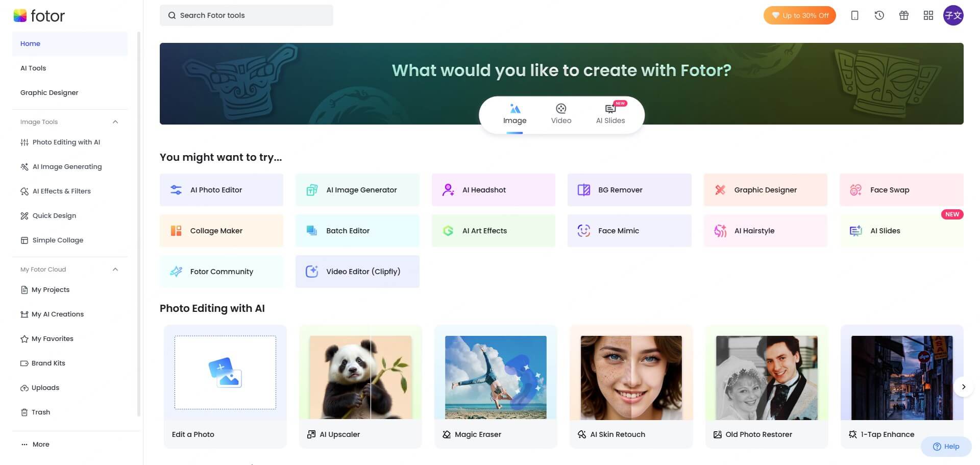Screen dimensions: 980x465
Task: Open the mobile app download icon
Action: [854, 15]
